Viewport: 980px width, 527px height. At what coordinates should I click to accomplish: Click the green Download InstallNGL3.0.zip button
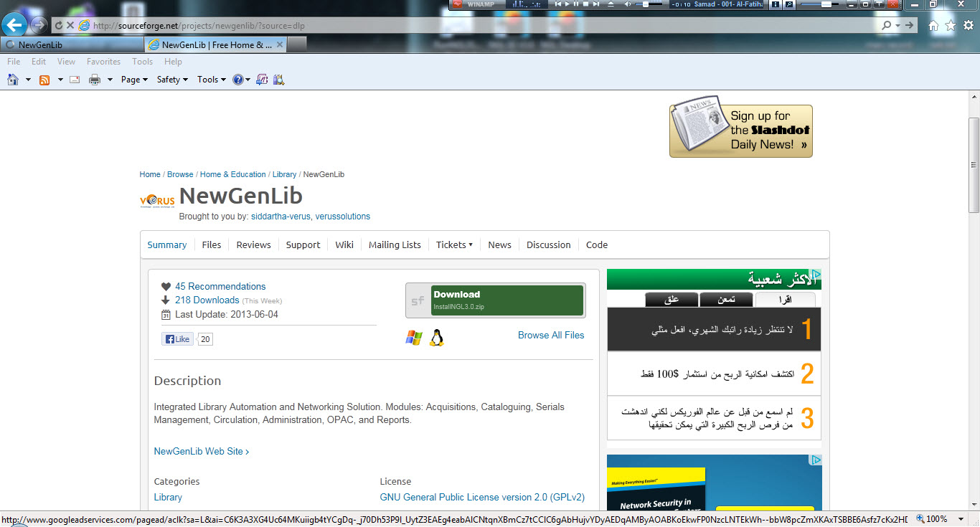coord(507,300)
